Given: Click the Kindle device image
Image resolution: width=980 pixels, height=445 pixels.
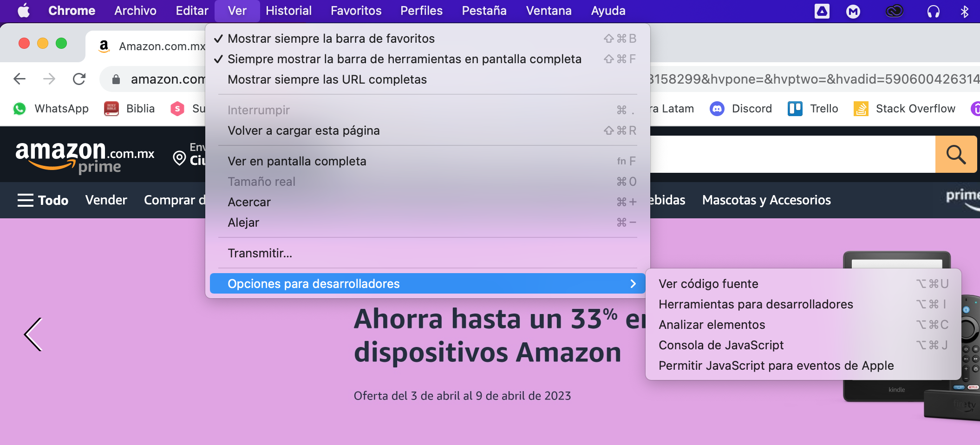Looking at the screenshot, I should (x=896, y=390).
